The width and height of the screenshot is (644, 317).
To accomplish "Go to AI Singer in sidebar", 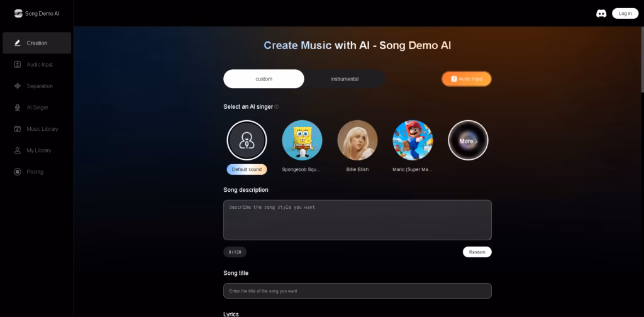I will (x=36, y=107).
